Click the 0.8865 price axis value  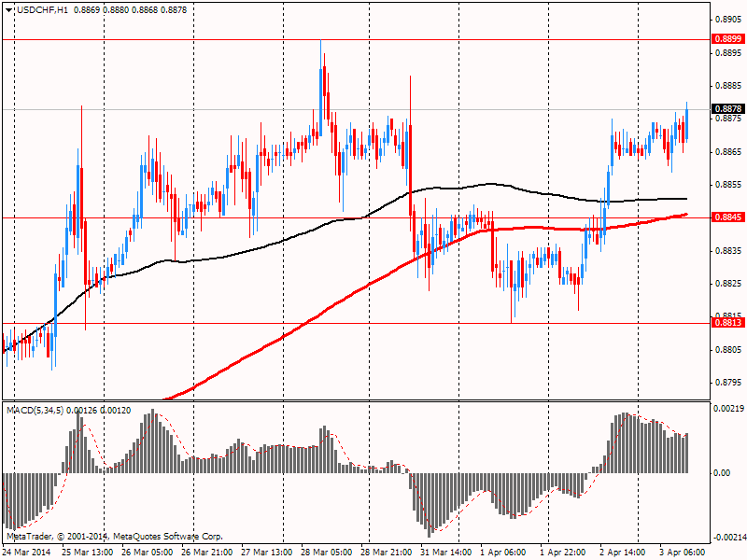click(x=728, y=152)
